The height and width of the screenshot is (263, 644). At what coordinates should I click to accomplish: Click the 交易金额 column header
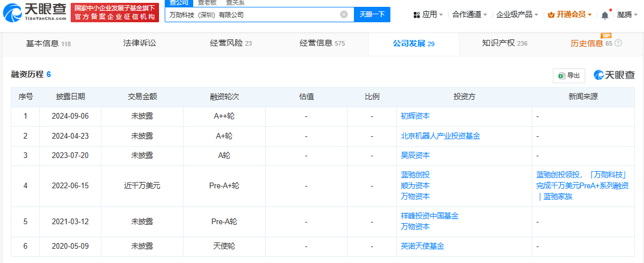tap(142, 97)
